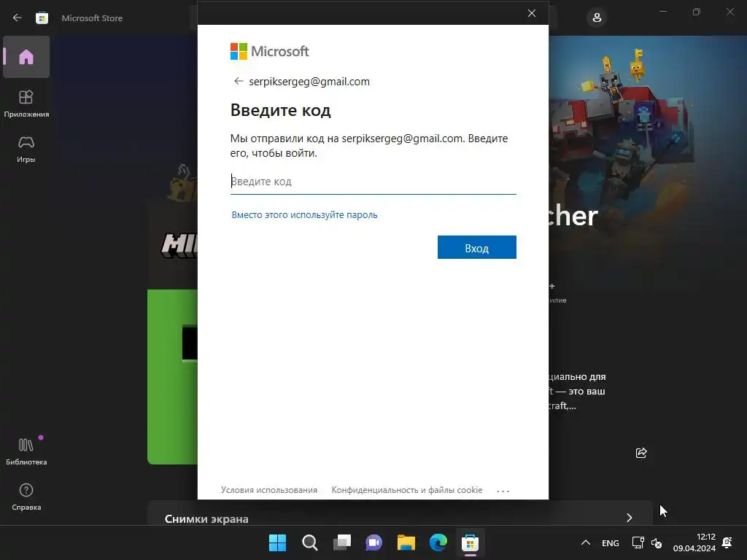Click the green app tile behind the dialog
Viewport: 747px width, 560px height.
click(x=172, y=377)
